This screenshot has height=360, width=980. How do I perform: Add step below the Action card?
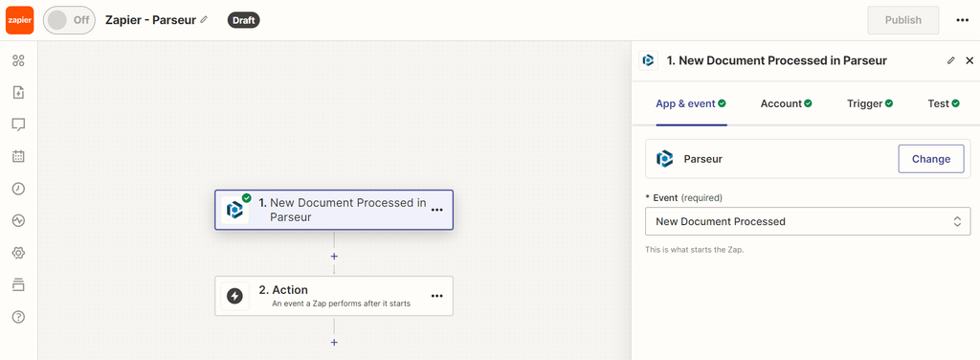[x=334, y=342]
